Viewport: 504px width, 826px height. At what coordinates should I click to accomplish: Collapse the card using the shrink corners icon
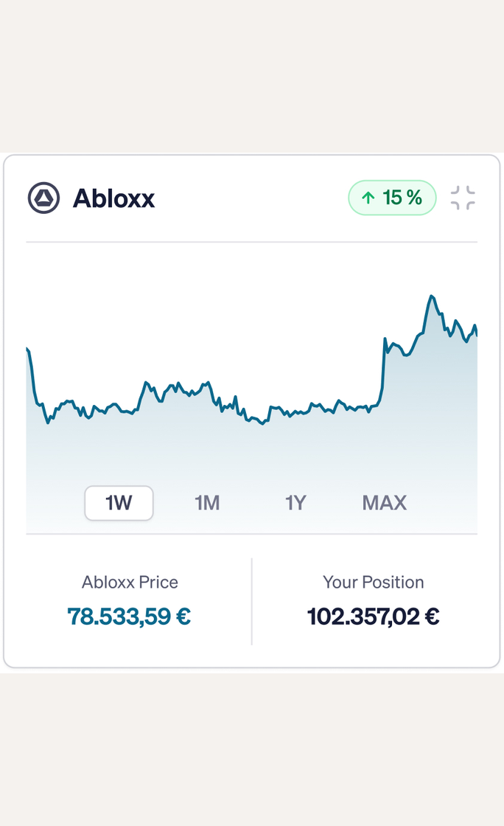(463, 198)
